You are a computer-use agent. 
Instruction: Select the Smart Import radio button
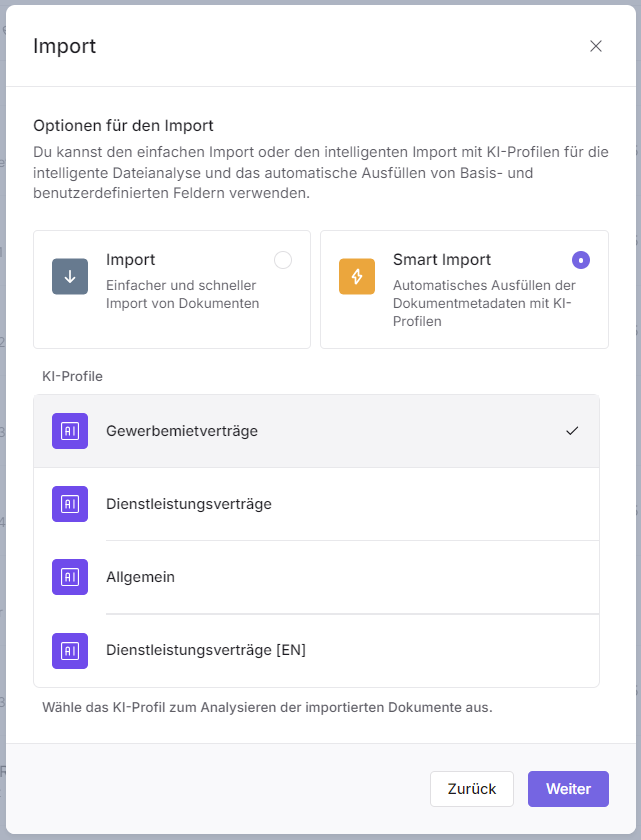point(580,260)
